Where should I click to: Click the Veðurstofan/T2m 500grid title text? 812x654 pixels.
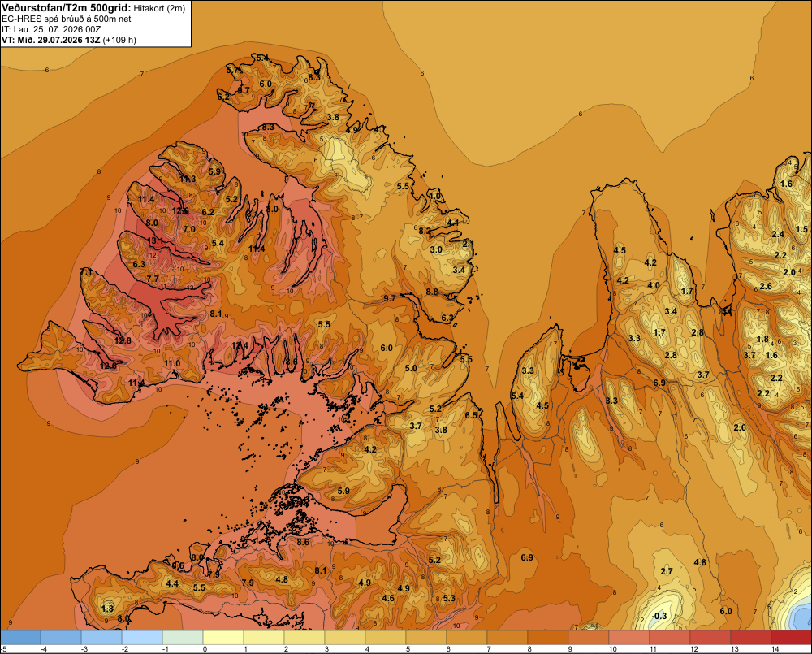[x=66, y=7]
